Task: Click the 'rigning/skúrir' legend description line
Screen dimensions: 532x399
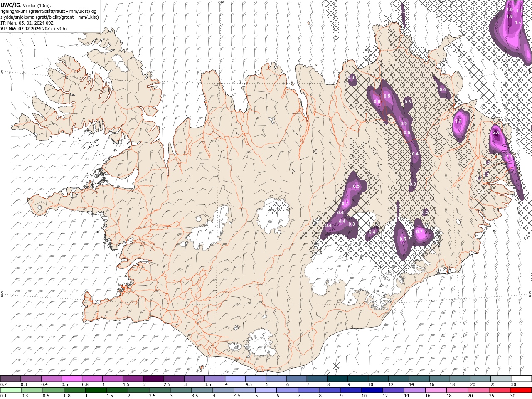Action: pos(48,11)
